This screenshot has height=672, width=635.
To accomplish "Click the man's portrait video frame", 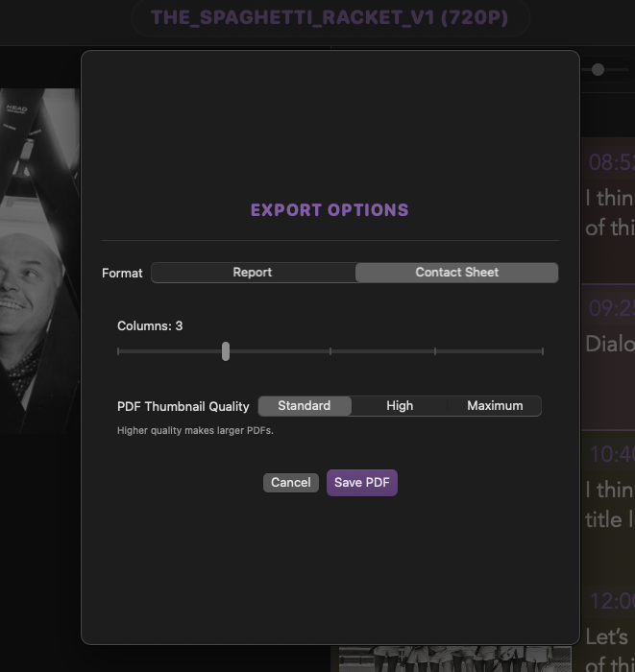I will [40, 260].
